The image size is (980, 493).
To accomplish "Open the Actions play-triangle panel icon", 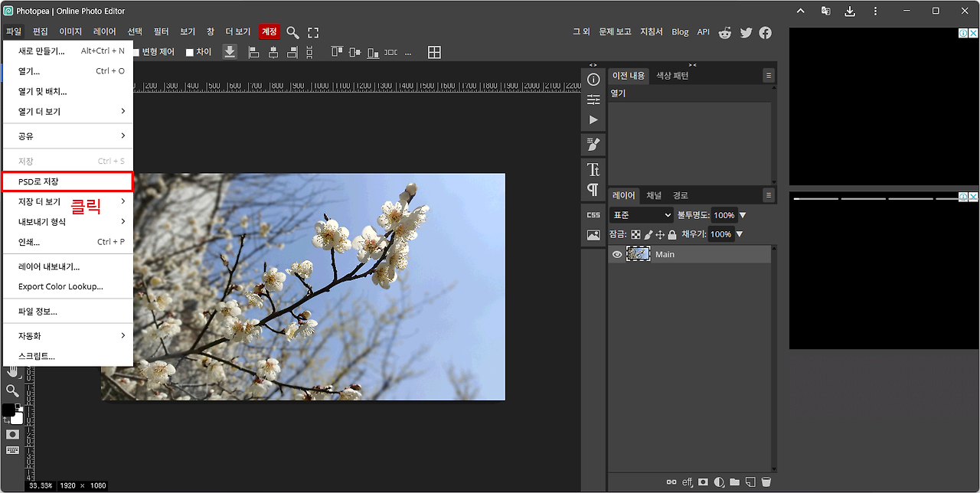I will pyautogui.click(x=593, y=119).
